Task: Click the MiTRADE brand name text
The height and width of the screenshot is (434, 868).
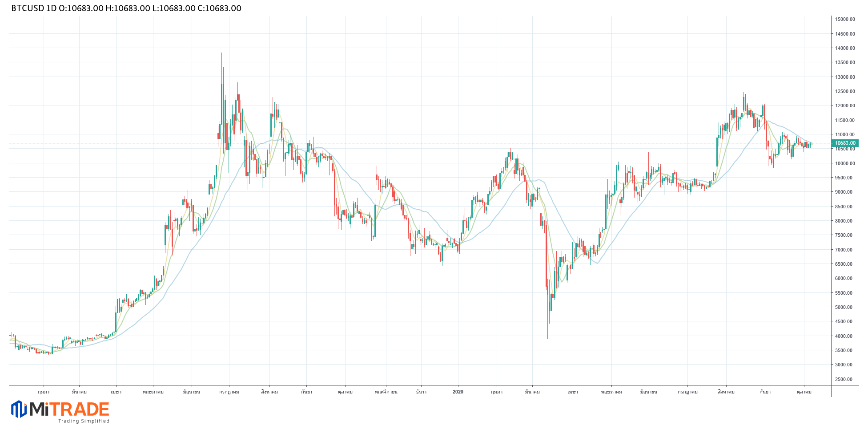Action: coord(69,409)
